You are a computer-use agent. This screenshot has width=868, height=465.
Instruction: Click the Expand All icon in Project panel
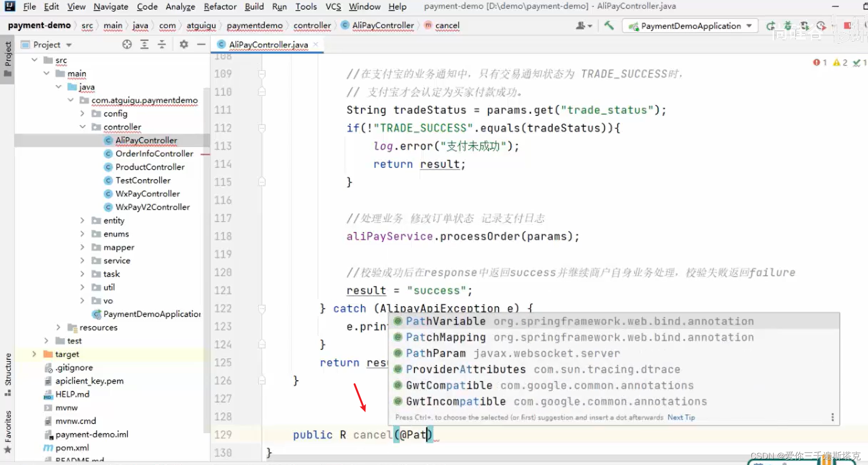144,44
